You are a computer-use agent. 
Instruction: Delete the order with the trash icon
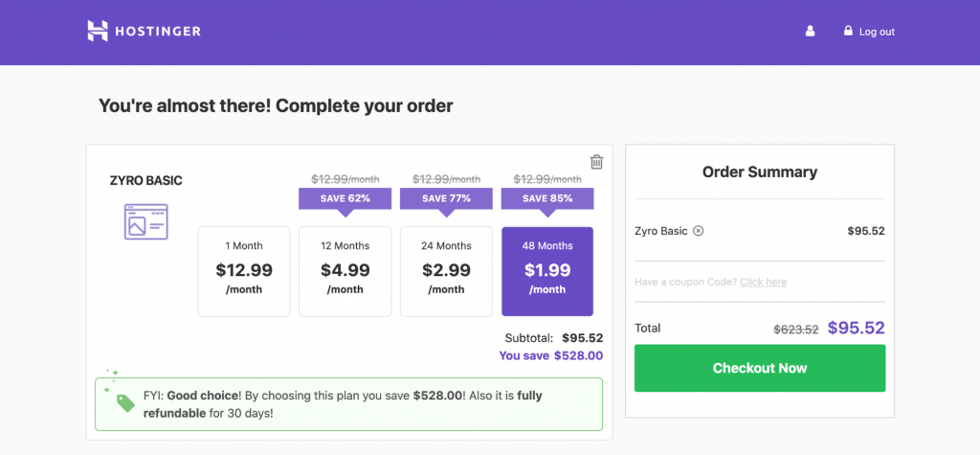pyautogui.click(x=597, y=162)
